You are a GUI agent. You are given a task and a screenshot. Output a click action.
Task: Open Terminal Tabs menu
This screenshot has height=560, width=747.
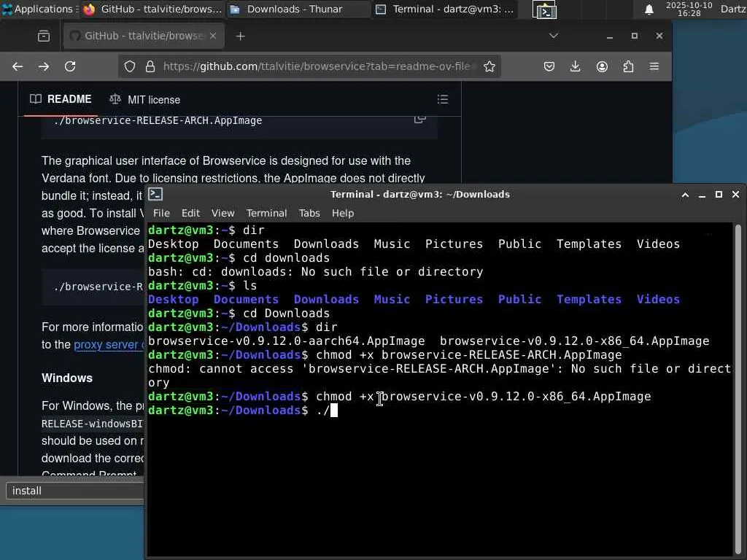click(309, 214)
